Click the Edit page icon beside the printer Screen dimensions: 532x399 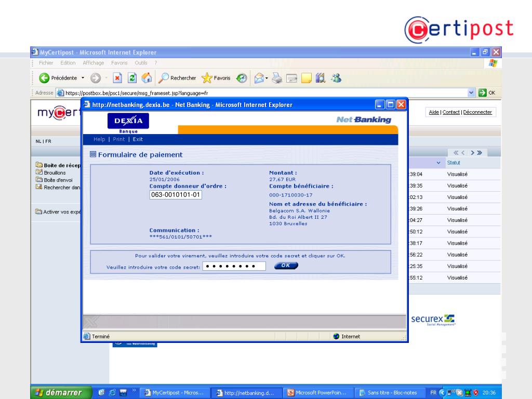click(x=291, y=78)
